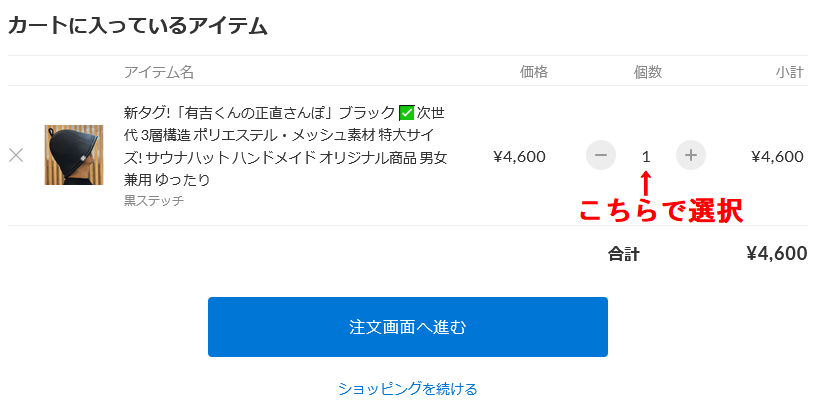The image size is (817, 403).
Task: Click the カートに入っているアイテム heading
Action: (x=138, y=26)
